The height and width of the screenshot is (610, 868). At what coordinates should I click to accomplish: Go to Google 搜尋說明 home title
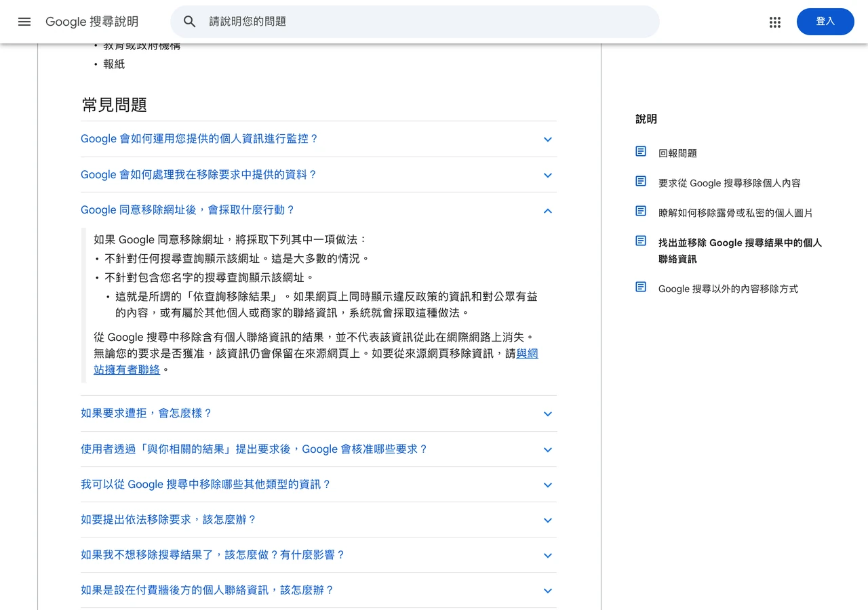click(x=92, y=22)
